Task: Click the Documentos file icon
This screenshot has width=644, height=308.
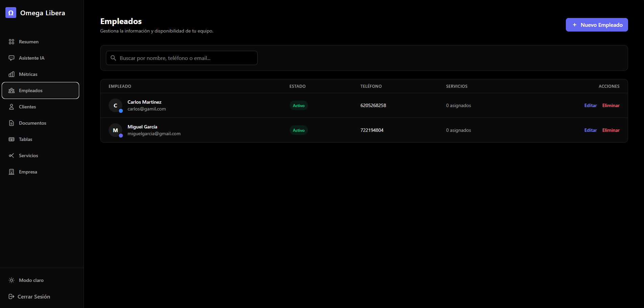Action: click(12, 123)
